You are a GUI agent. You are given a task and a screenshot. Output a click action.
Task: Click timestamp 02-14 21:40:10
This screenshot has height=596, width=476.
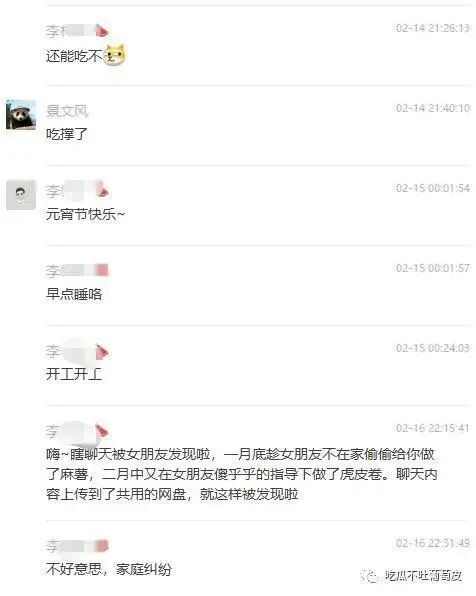tap(433, 108)
